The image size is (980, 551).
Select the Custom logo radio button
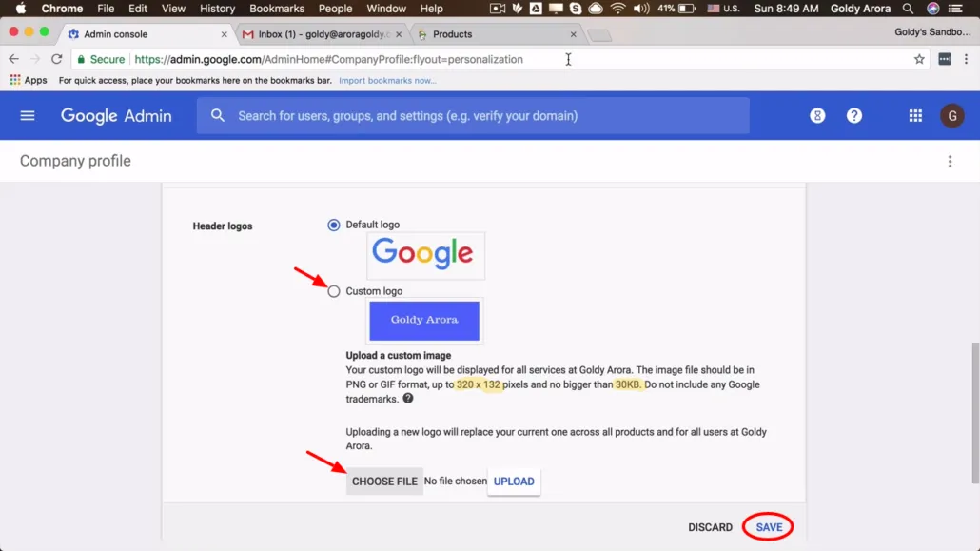coord(334,291)
